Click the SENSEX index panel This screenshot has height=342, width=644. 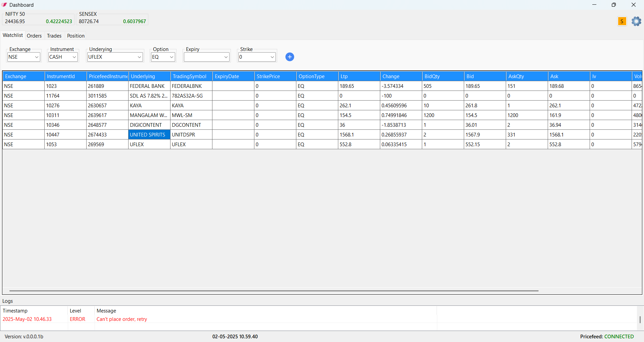point(112,18)
